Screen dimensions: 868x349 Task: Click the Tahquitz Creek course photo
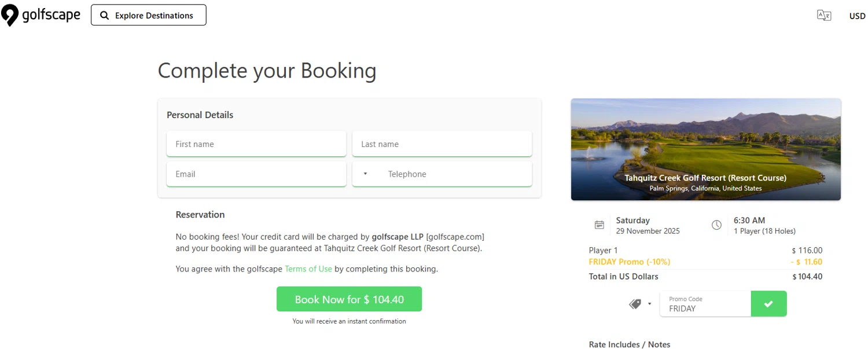pyautogui.click(x=705, y=139)
